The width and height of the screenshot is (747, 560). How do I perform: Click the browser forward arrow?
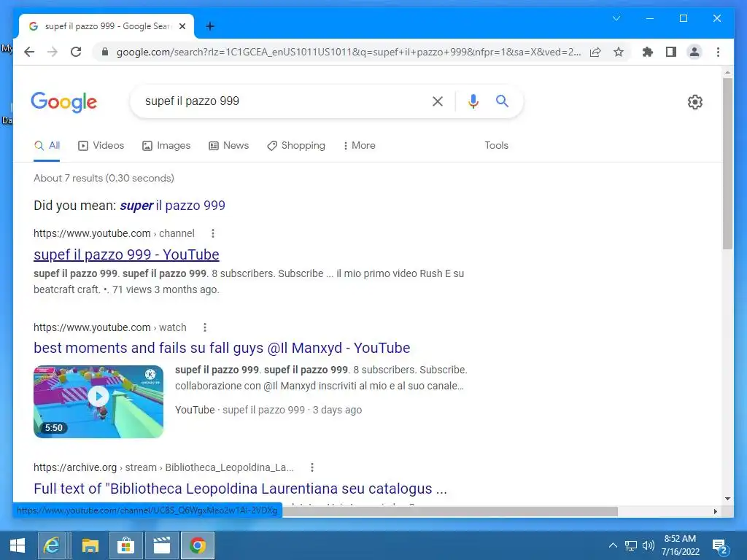[53, 52]
